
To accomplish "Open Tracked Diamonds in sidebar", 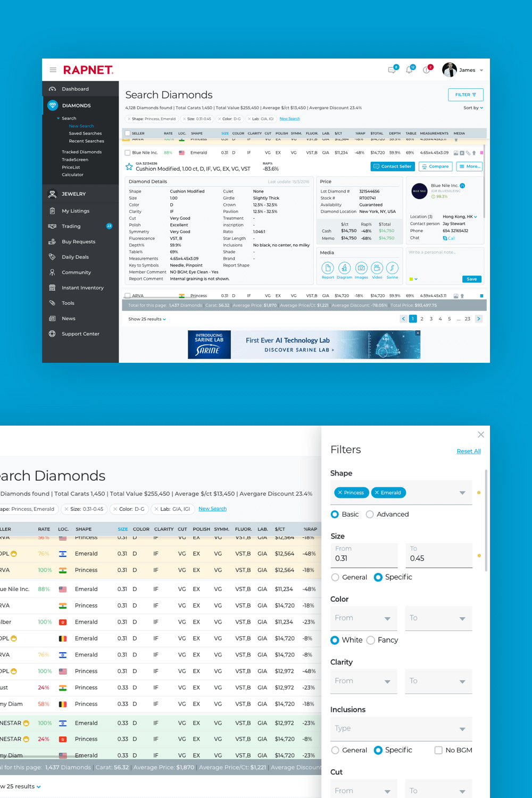I will (81, 152).
